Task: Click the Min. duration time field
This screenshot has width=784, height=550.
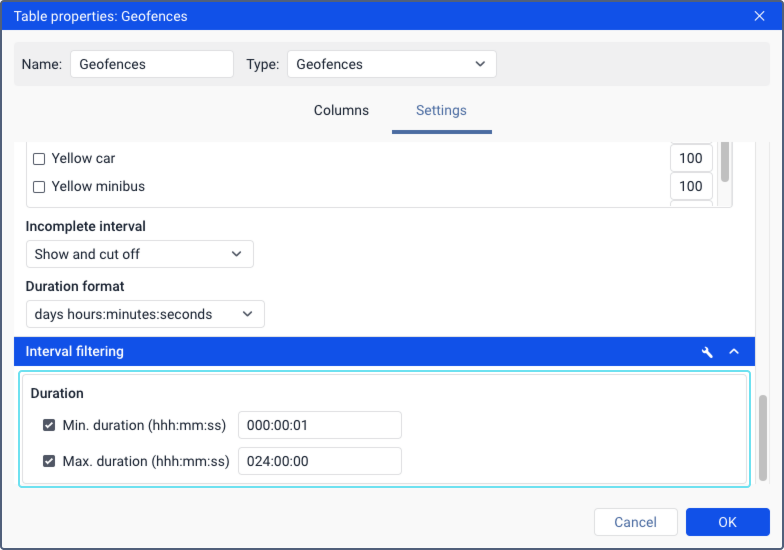Action: click(x=320, y=425)
